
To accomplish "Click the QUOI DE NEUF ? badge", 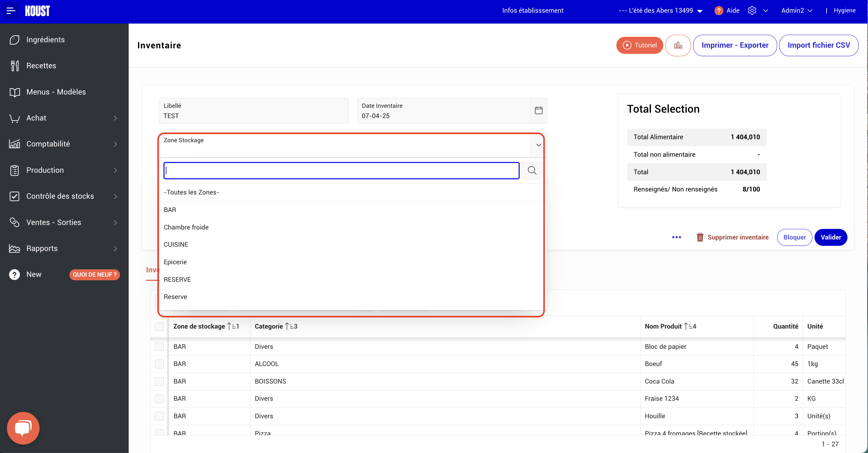I will tap(95, 275).
